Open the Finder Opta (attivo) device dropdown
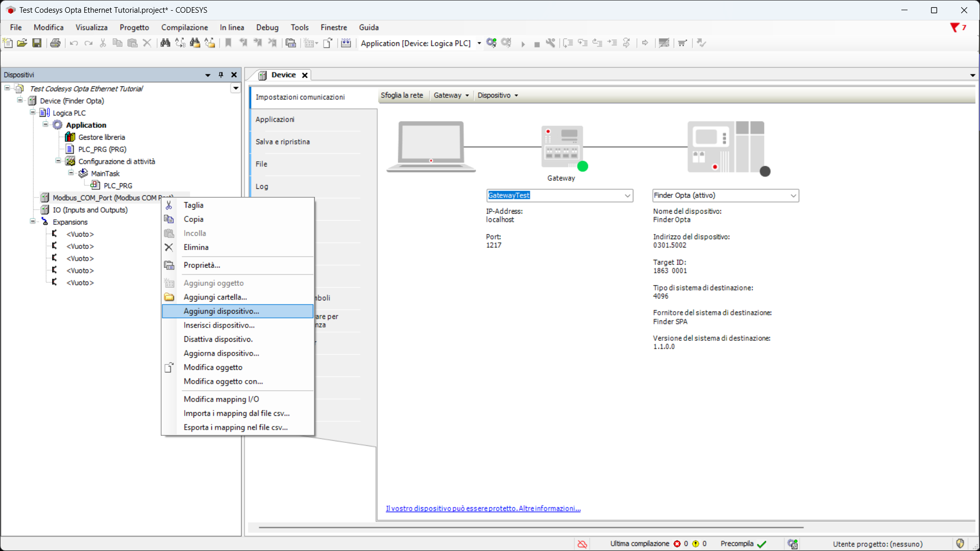This screenshot has width=980, height=551. (x=793, y=195)
